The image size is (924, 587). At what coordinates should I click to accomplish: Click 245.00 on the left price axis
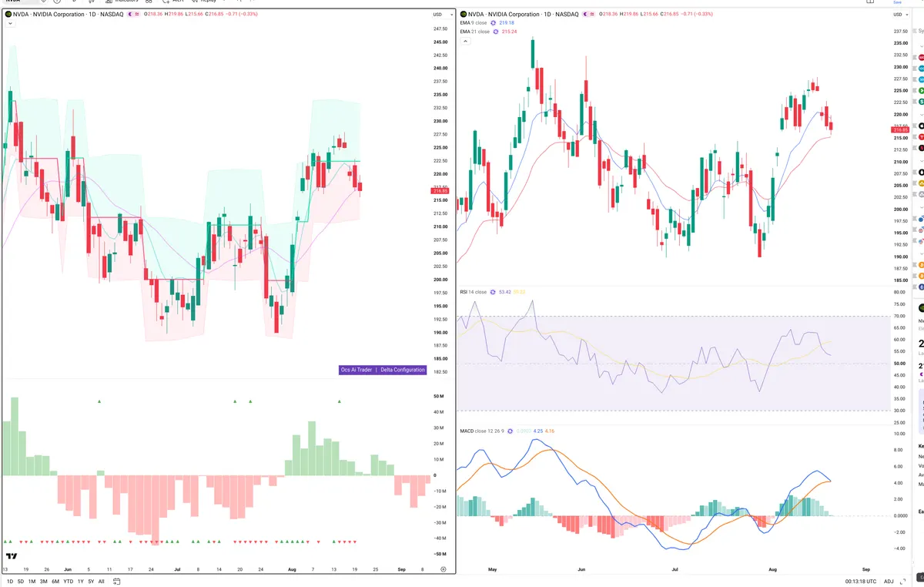(x=441, y=42)
